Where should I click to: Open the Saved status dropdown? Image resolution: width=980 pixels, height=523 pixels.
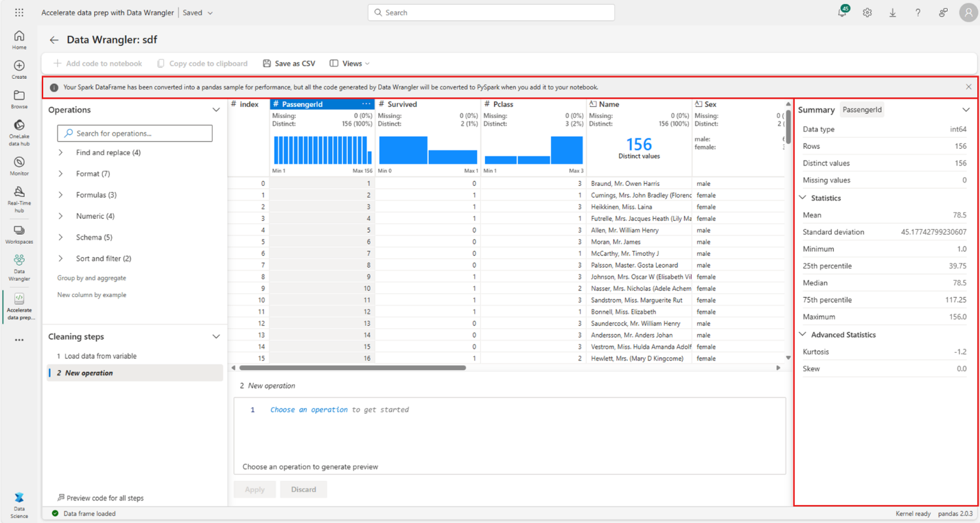[198, 12]
